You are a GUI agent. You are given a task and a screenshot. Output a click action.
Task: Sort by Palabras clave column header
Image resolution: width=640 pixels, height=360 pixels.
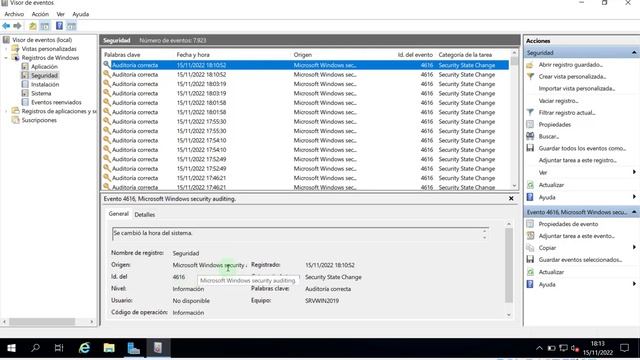point(122,55)
